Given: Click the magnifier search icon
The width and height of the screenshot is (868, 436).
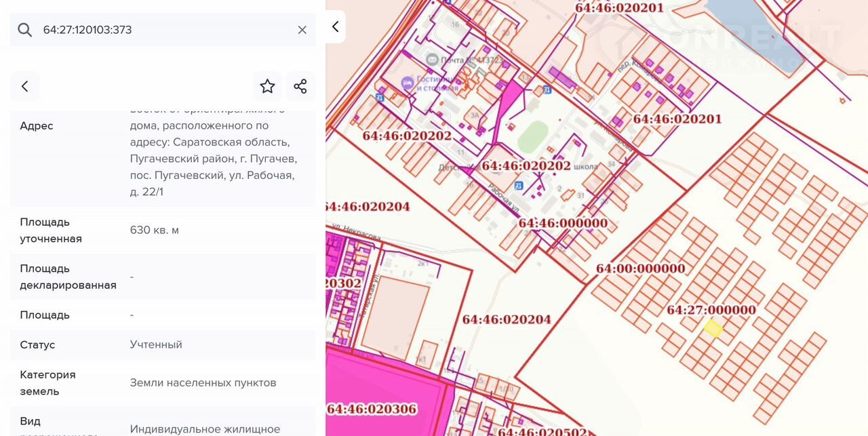Looking at the screenshot, I should coord(25,30).
